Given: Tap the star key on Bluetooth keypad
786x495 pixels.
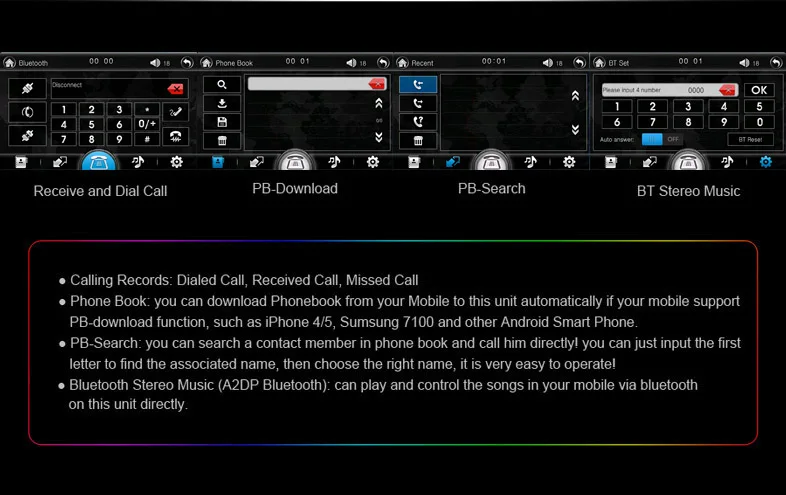Looking at the screenshot, I should point(147,109).
